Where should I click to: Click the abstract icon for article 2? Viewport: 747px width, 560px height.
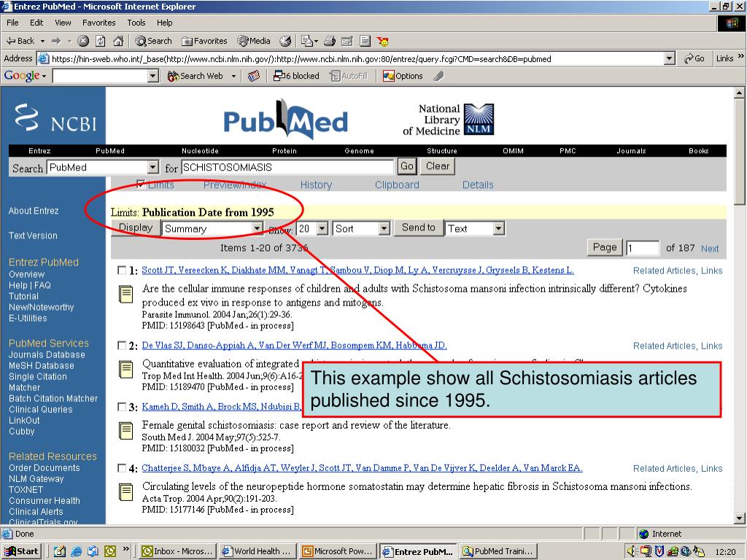[125, 370]
